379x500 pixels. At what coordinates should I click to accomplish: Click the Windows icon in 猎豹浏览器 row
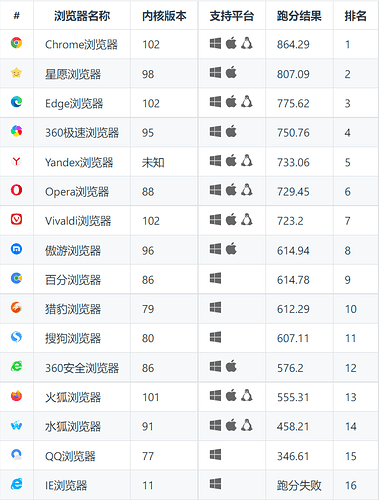tap(215, 307)
